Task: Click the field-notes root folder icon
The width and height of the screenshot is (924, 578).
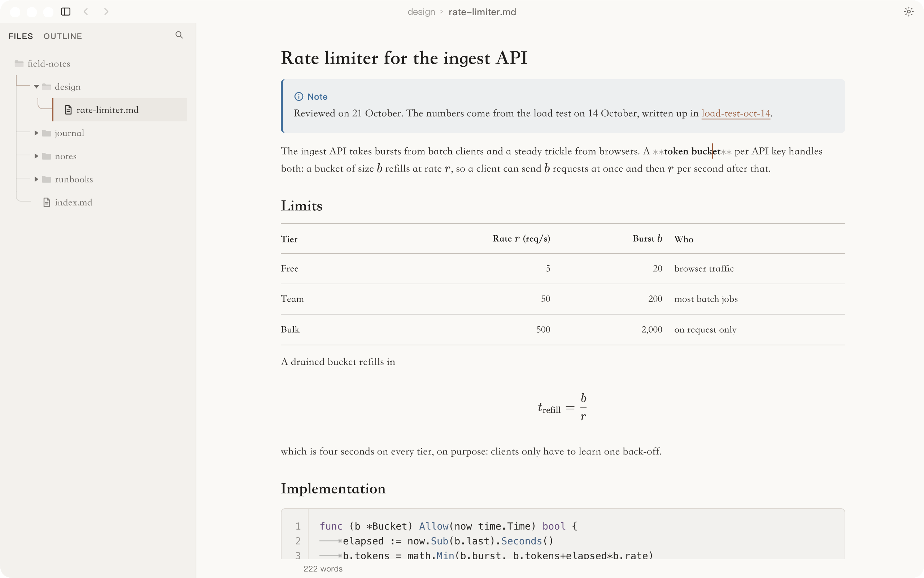Action: 19,64
